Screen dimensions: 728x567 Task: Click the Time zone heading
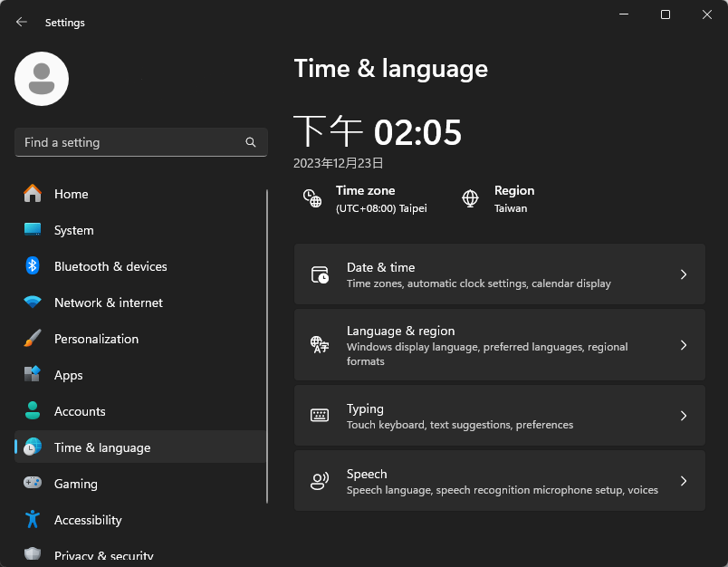[366, 190]
